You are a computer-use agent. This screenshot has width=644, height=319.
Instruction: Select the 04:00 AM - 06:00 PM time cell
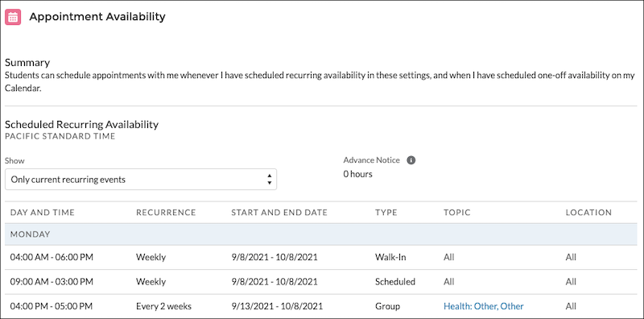pyautogui.click(x=52, y=257)
